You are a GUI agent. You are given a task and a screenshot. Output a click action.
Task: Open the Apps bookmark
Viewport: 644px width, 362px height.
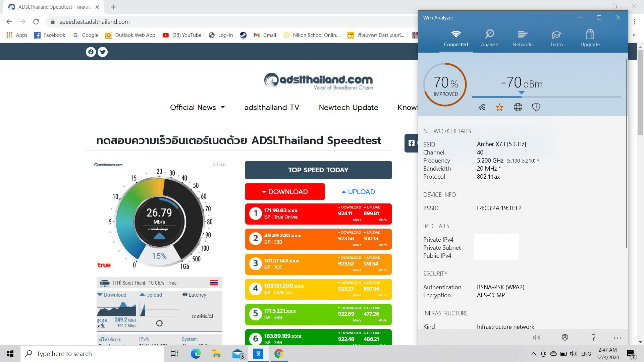pyautogui.click(x=17, y=35)
